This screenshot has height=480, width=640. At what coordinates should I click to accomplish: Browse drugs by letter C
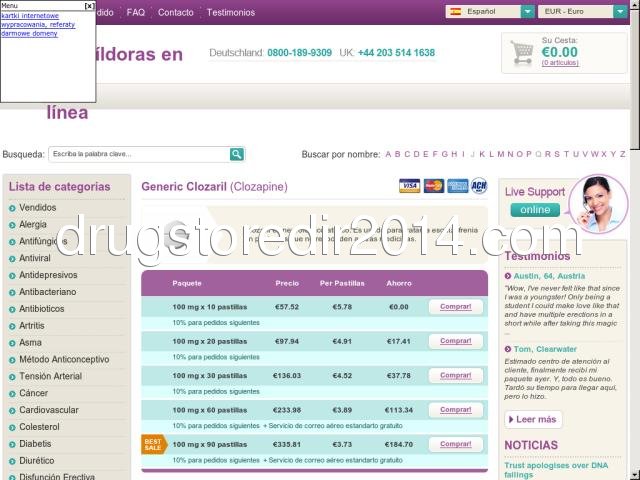[407, 154]
